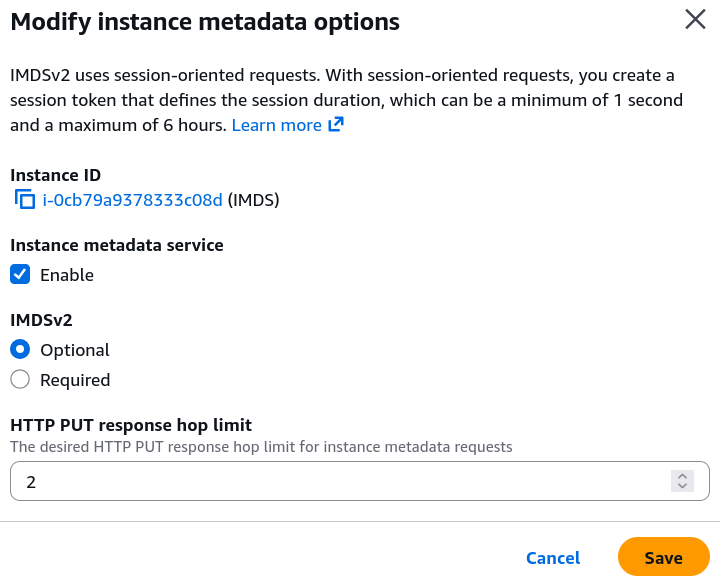Screen dimensions: 720x580
Task: Click the Required label text
Action: point(75,380)
